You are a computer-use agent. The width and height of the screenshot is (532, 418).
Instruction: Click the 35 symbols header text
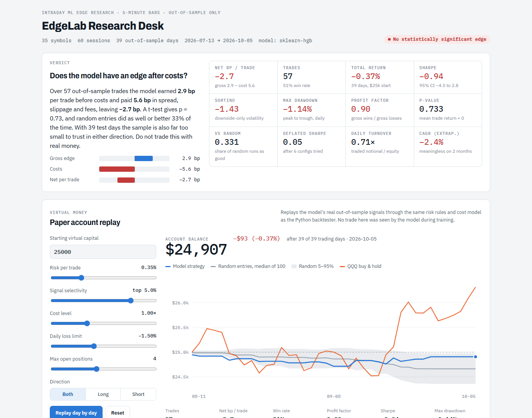click(57, 41)
